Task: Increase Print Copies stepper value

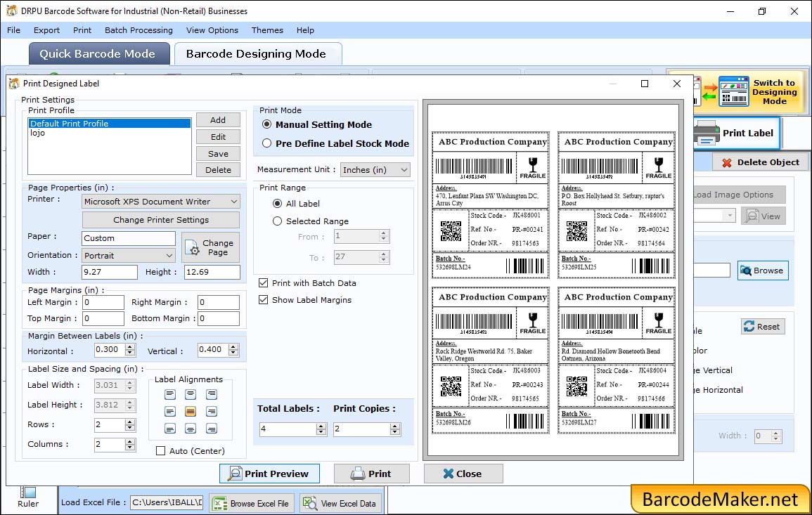Action: pyautogui.click(x=395, y=426)
